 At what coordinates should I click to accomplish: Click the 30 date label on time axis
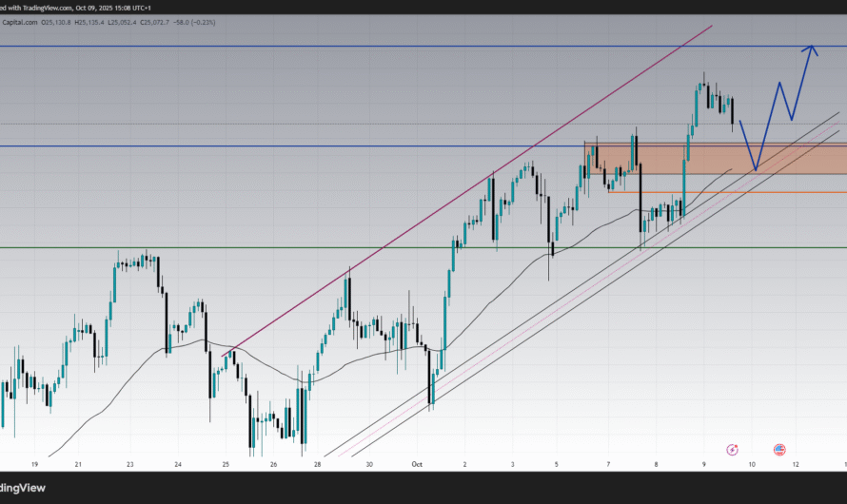[x=369, y=465]
